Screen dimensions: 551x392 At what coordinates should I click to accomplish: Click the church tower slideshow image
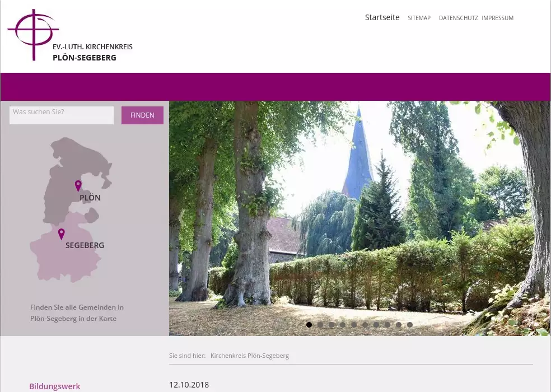pos(358,218)
